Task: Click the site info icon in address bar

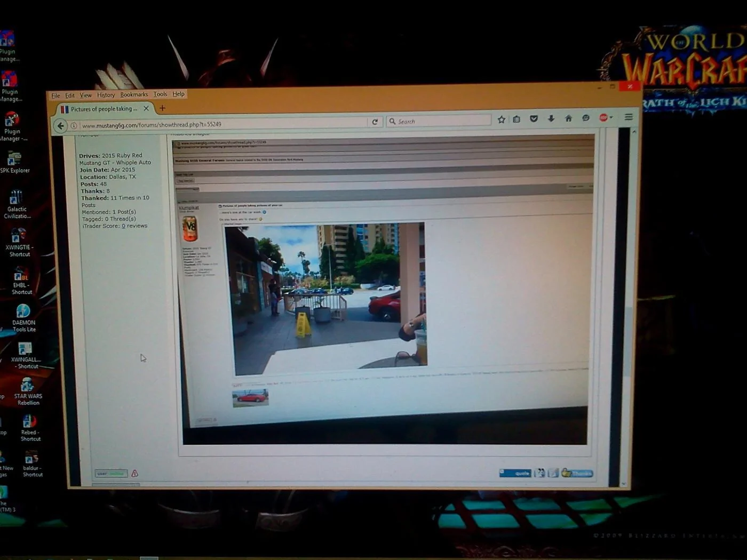Action: pyautogui.click(x=74, y=125)
